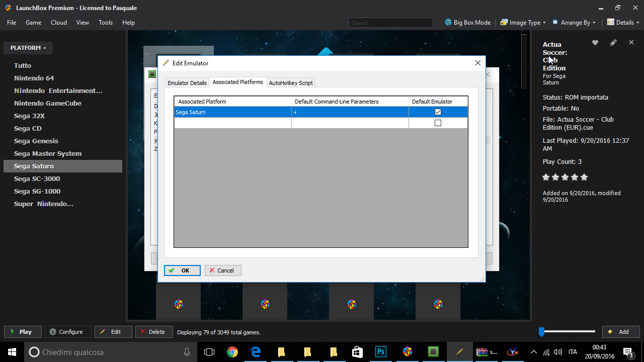Select Sega Master System platform
This screenshot has width=644, height=362.
coord(63,153)
